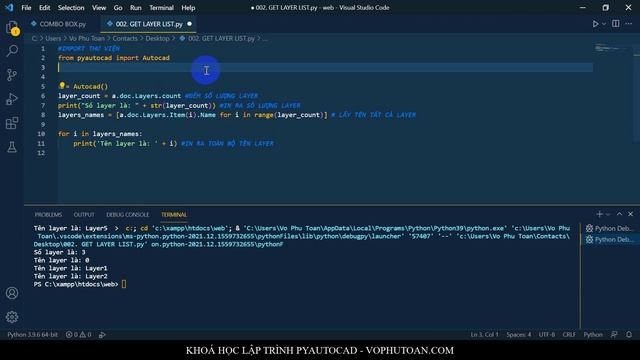Image resolution: width=640 pixels, height=360 pixels.
Task: Open the View menu
Action: pyautogui.click(x=99, y=8)
